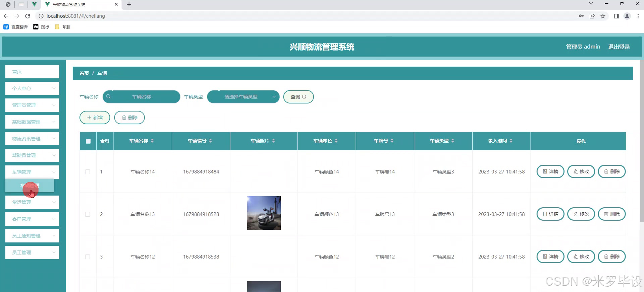Open the 请选择车辆类型 dropdown
The width and height of the screenshot is (644, 292).
[243, 97]
